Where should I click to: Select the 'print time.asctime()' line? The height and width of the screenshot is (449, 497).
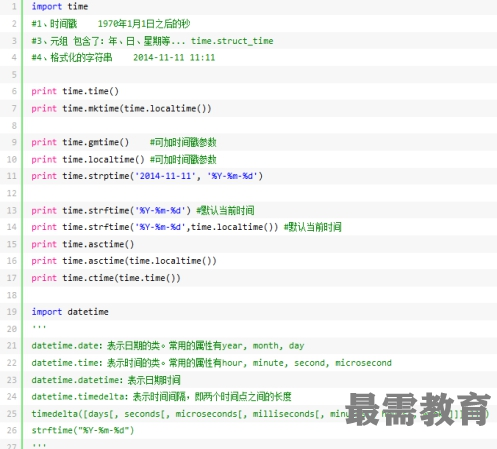[x=83, y=244]
